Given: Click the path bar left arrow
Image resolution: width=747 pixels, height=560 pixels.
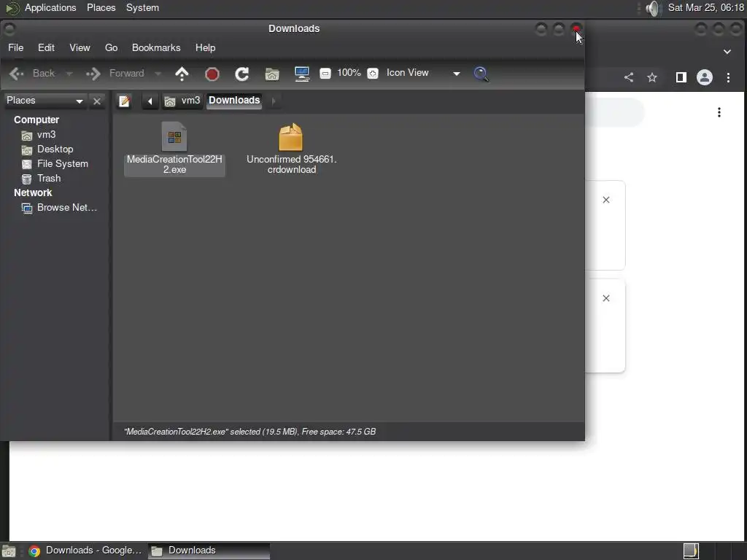Looking at the screenshot, I should [150, 101].
